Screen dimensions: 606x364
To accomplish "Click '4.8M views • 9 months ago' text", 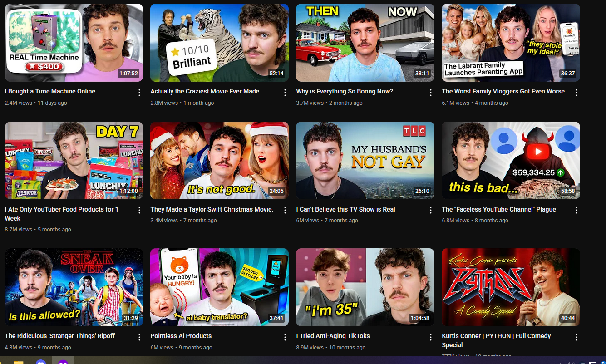I will pos(38,348).
